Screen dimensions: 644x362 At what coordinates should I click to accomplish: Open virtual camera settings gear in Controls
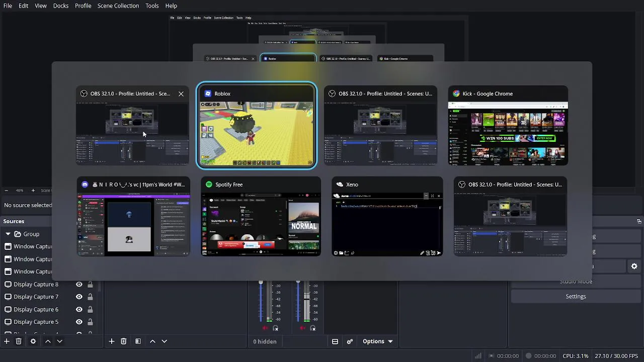pyautogui.click(x=634, y=266)
